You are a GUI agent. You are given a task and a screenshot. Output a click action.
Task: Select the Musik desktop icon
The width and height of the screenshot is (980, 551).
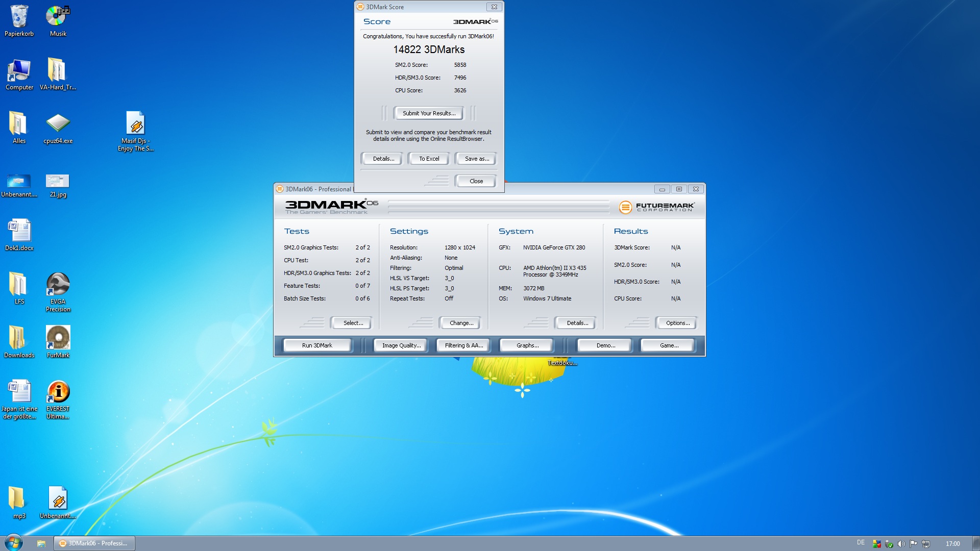(58, 20)
